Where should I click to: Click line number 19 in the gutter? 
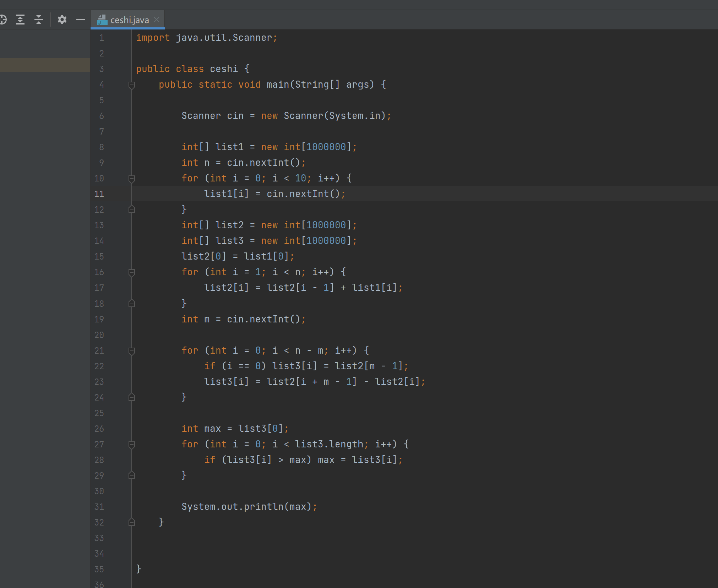click(x=99, y=319)
